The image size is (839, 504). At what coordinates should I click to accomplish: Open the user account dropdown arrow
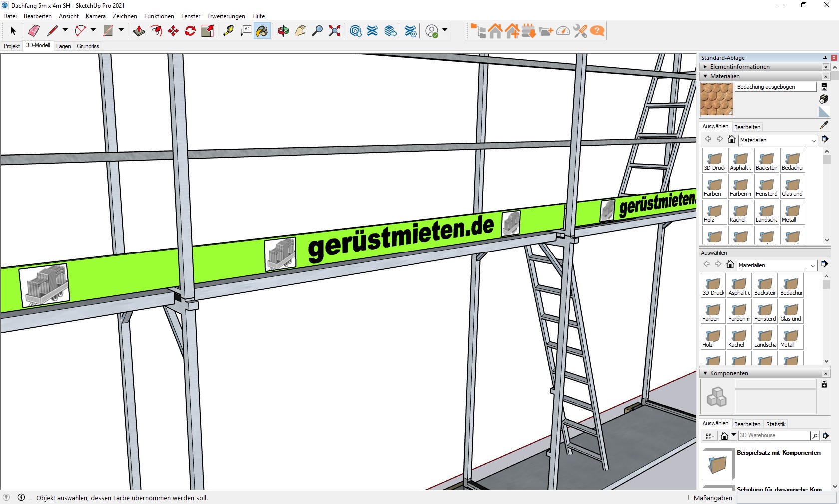(x=445, y=30)
